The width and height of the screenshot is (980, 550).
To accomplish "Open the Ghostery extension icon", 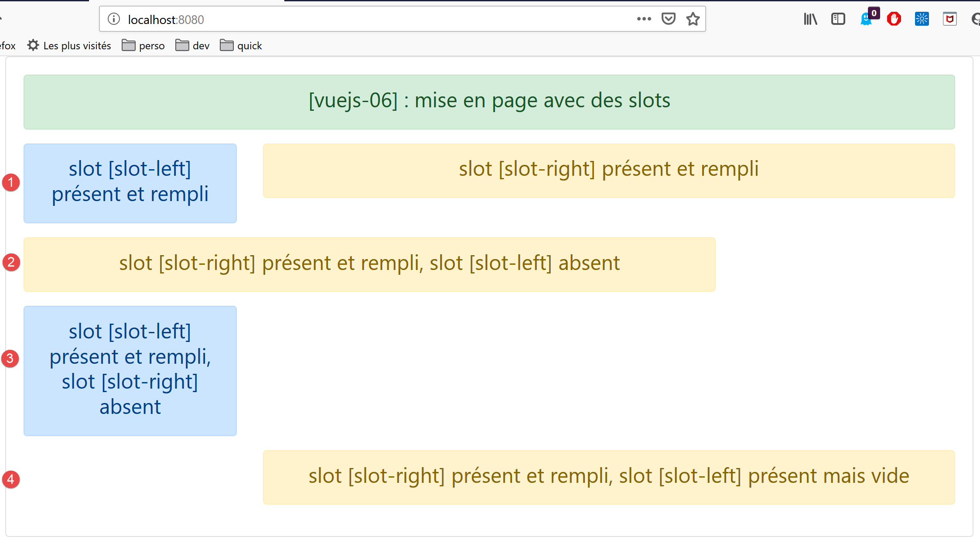I will point(866,19).
